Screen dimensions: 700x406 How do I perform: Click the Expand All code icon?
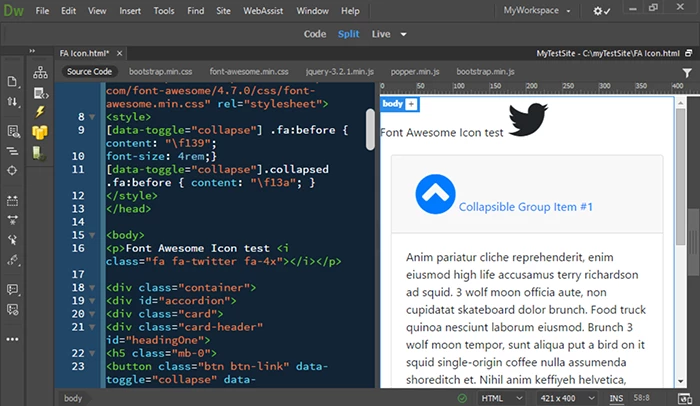coord(12,201)
